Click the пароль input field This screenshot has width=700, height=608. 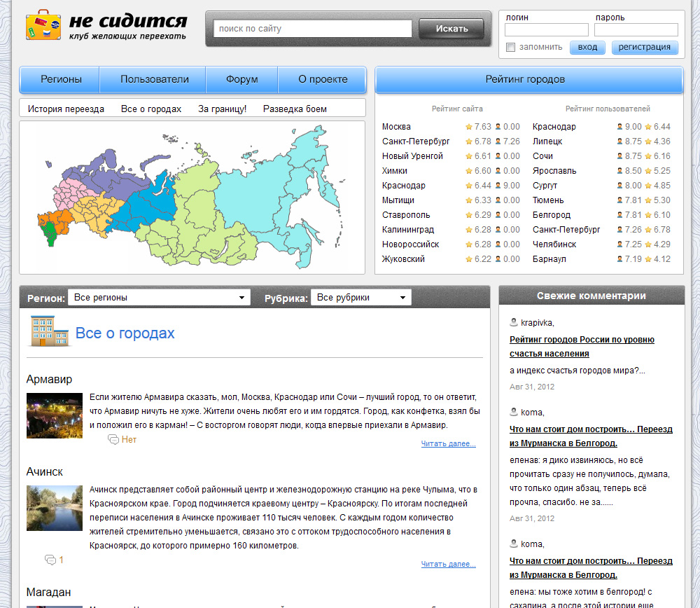(636, 30)
